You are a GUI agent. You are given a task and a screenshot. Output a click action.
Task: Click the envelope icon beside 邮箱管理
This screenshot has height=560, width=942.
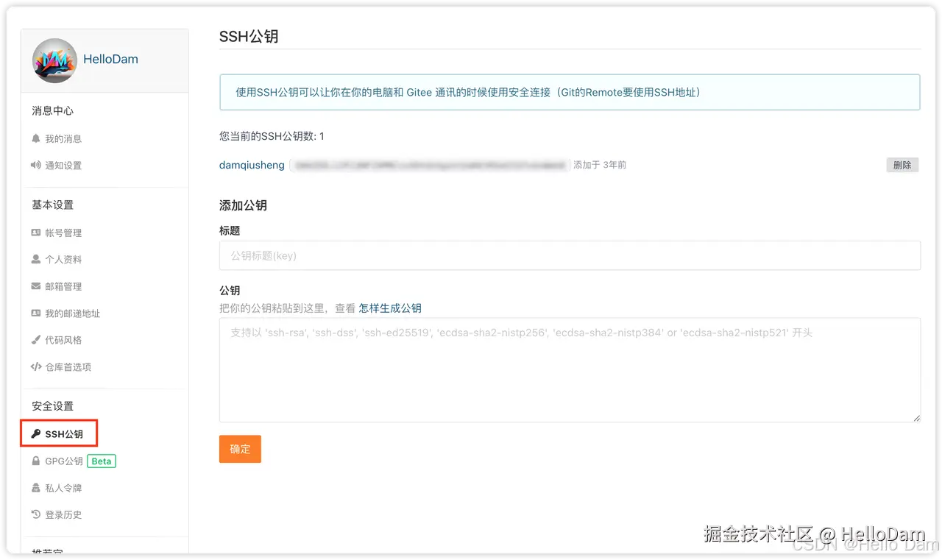(x=35, y=286)
